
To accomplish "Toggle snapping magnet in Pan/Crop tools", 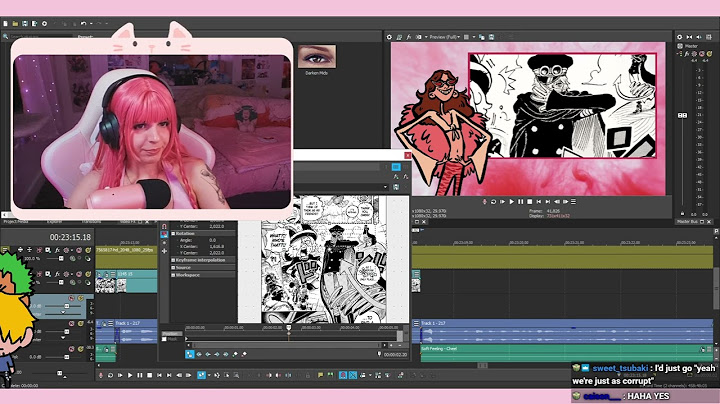I will click(x=164, y=226).
